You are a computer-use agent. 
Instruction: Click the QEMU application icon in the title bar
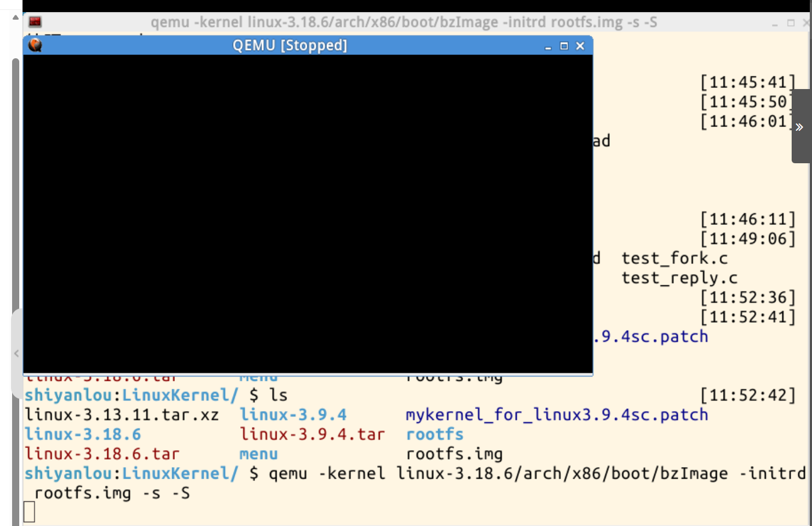(x=35, y=45)
